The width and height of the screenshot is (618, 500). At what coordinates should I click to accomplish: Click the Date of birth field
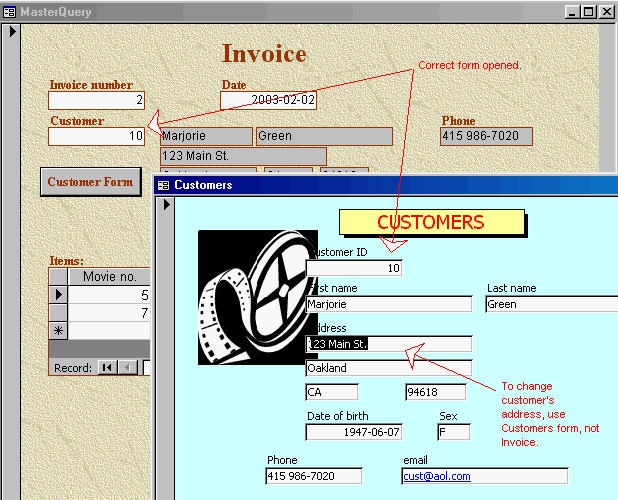click(x=354, y=432)
